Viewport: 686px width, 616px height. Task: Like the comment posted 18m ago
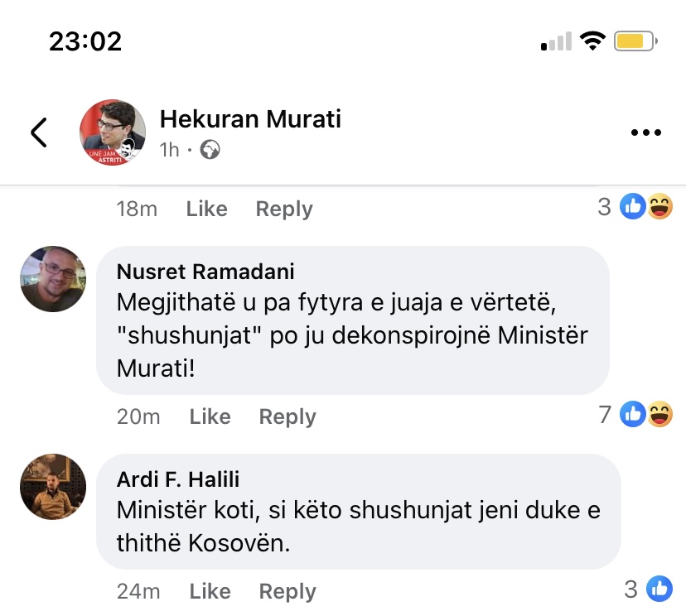[x=206, y=209]
